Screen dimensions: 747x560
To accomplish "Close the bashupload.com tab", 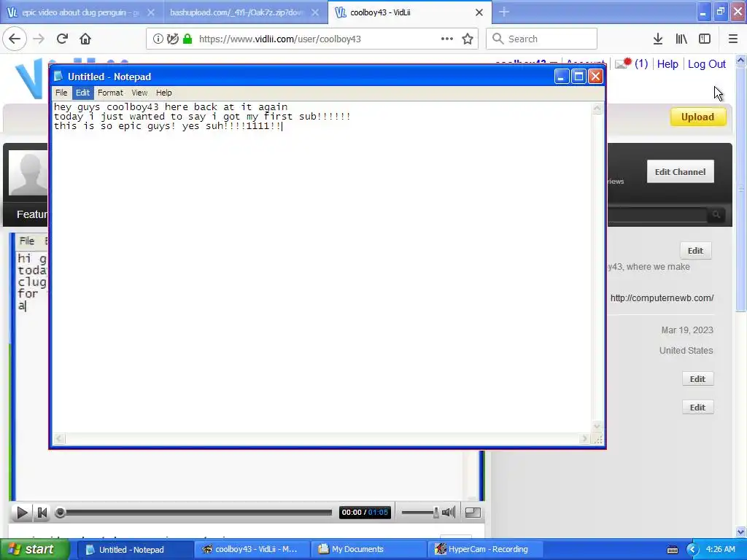I will click(315, 12).
